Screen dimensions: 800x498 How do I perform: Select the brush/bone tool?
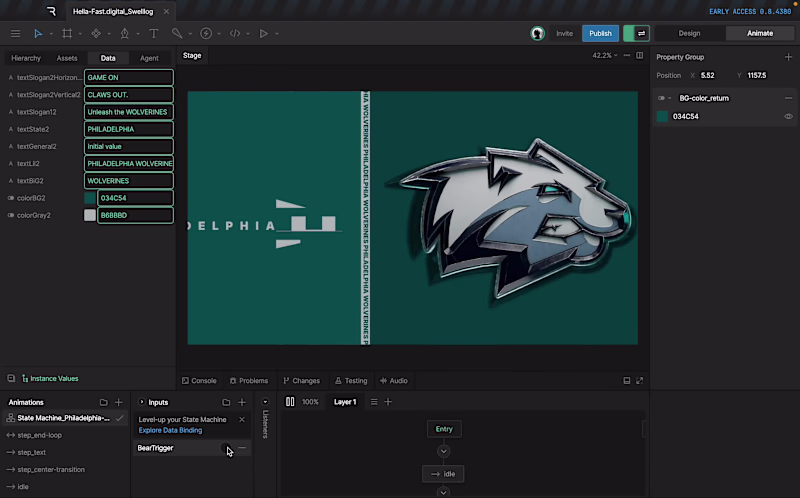tap(177, 34)
